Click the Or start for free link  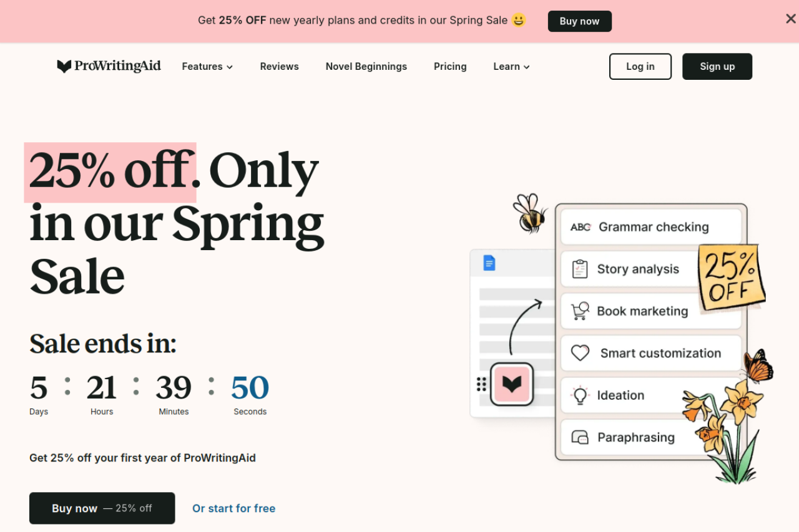[x=233, y=508]
